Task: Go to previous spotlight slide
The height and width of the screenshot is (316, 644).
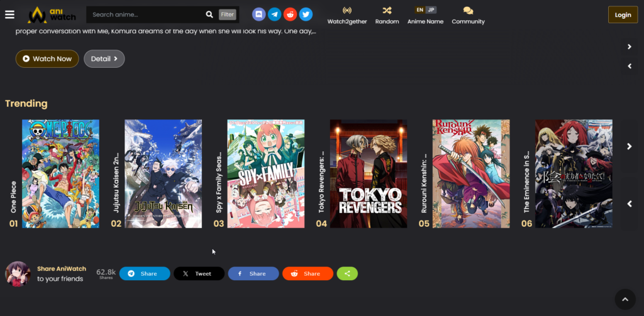Action: tap(629, 66)
